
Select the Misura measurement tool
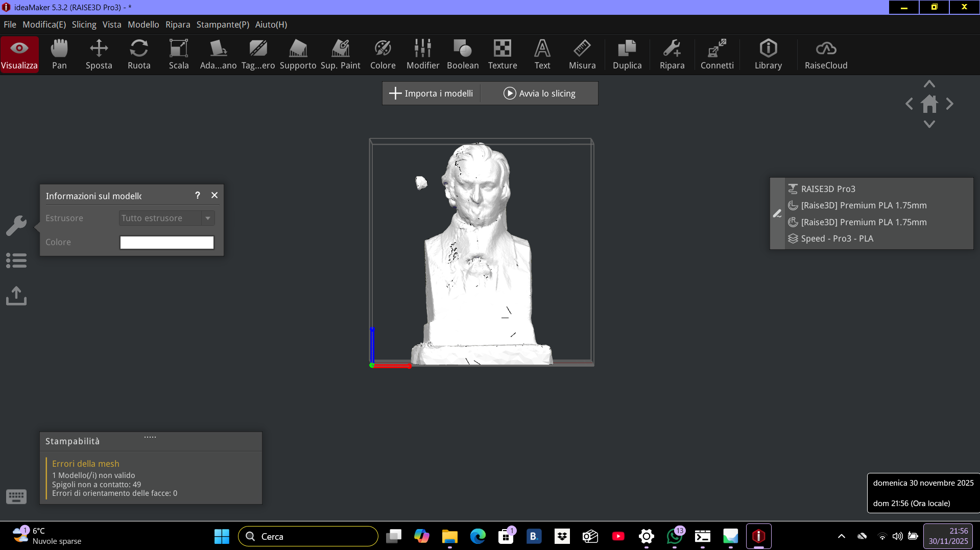pos(582,55)
